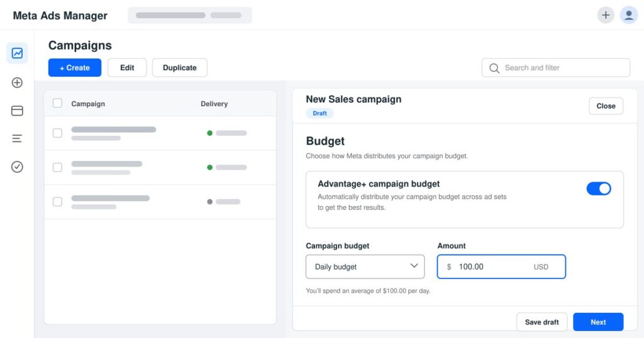Click first row green delivery status
Screen dimensions: 644x338
click(226, 133)
